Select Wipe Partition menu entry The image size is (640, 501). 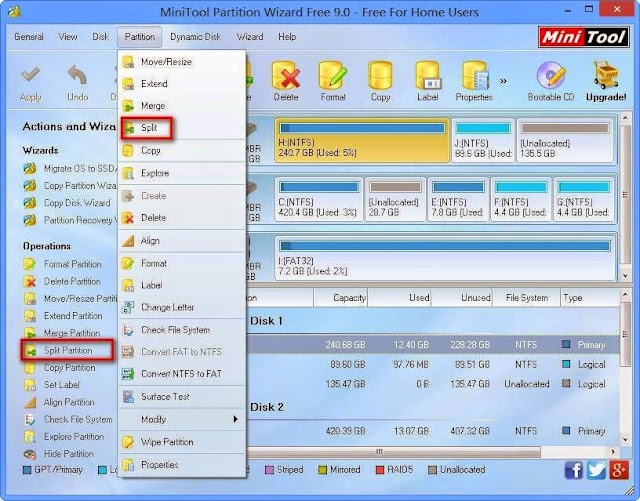coord(182,442)
